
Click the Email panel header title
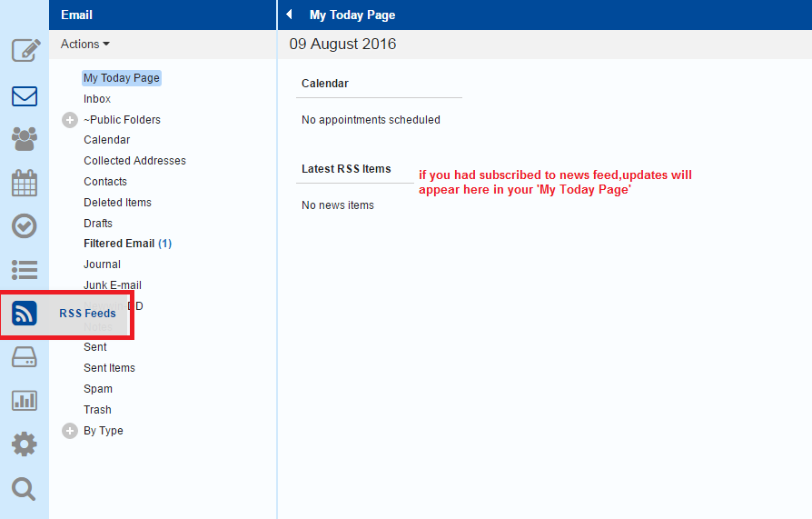coord(76,15)
